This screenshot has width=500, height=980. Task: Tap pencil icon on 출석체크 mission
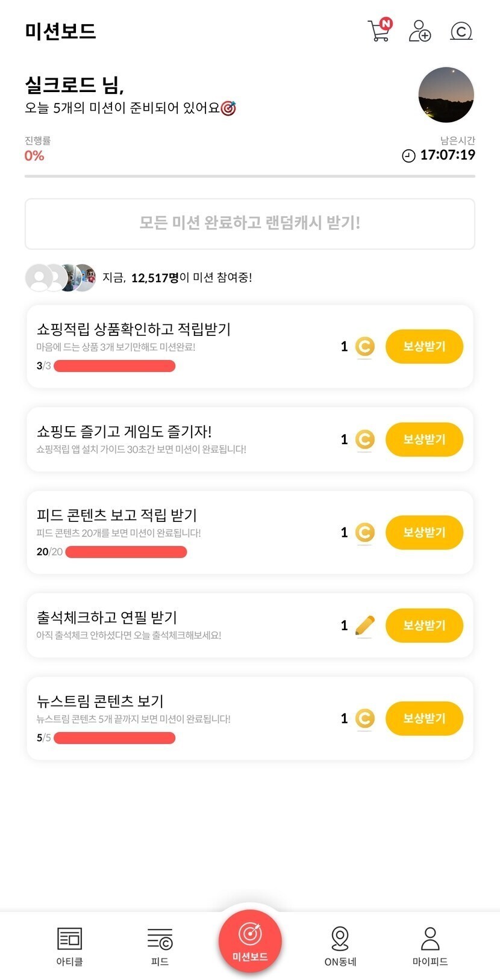pyautogui.click(x=364, y=625)
